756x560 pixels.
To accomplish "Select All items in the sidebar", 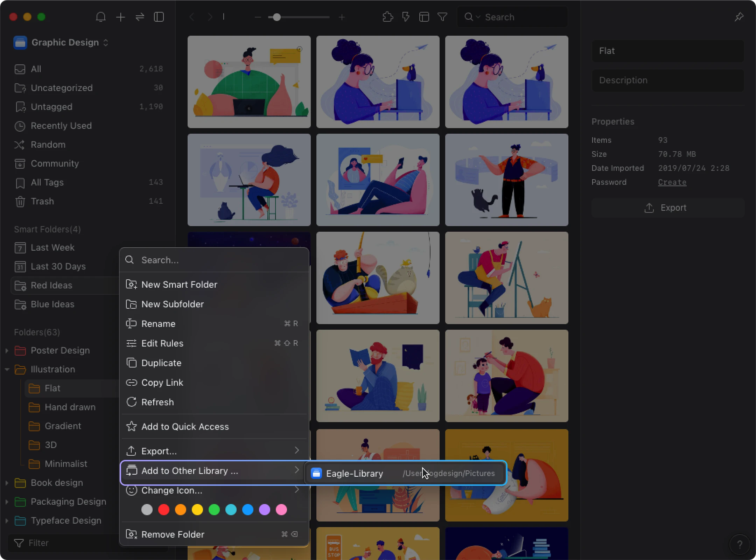I will click(x=88, y=69).
